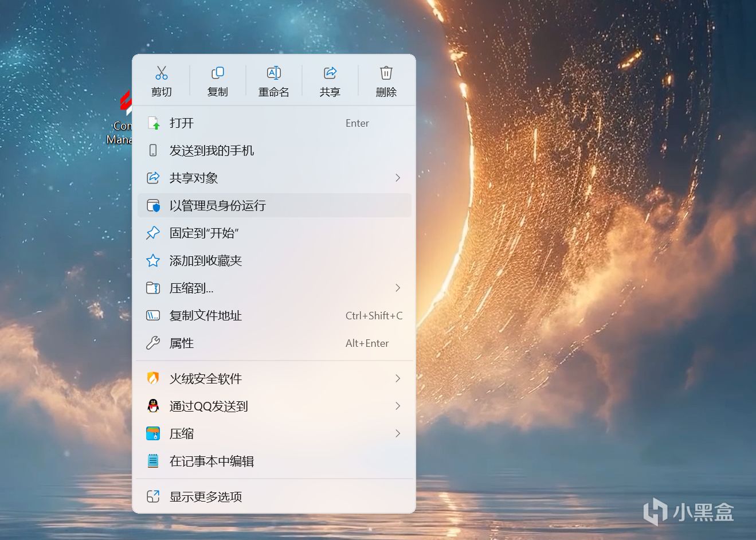Click the 压缩到... label text
This screenshot has height=540, width=756.
pos(191,288)
